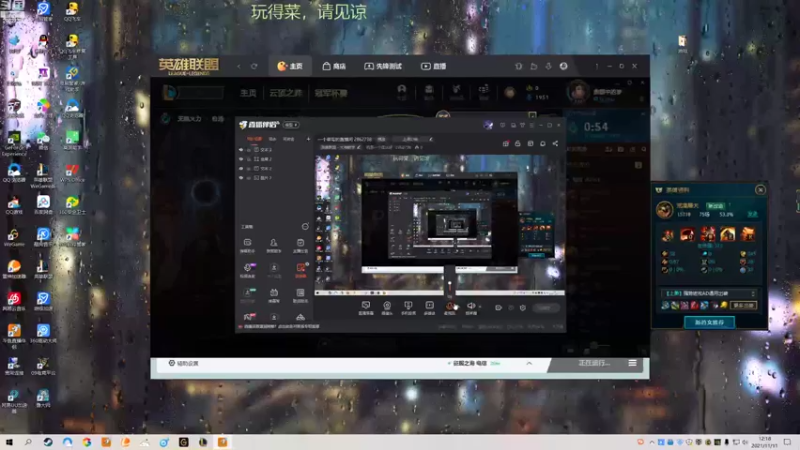Click 主页 in the League client navigation
The height and width of the screenshot is (450, 800).
[x=248, y=93]
